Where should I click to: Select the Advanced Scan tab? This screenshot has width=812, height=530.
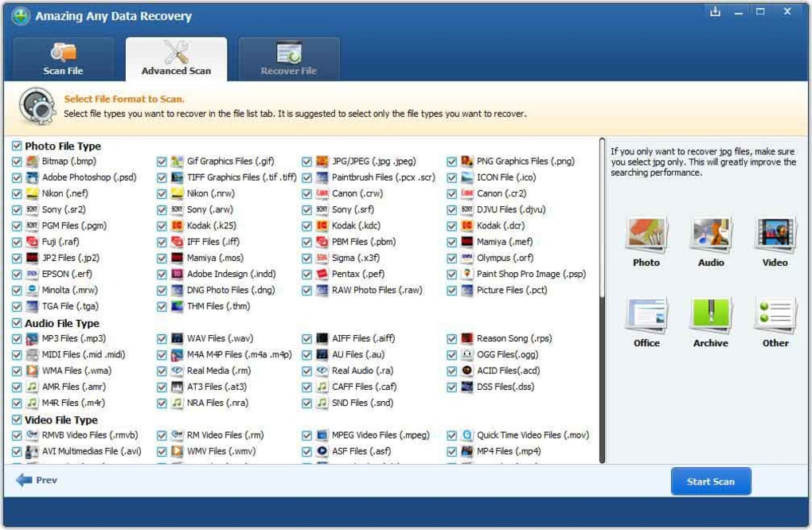click(x=176, y=59)
